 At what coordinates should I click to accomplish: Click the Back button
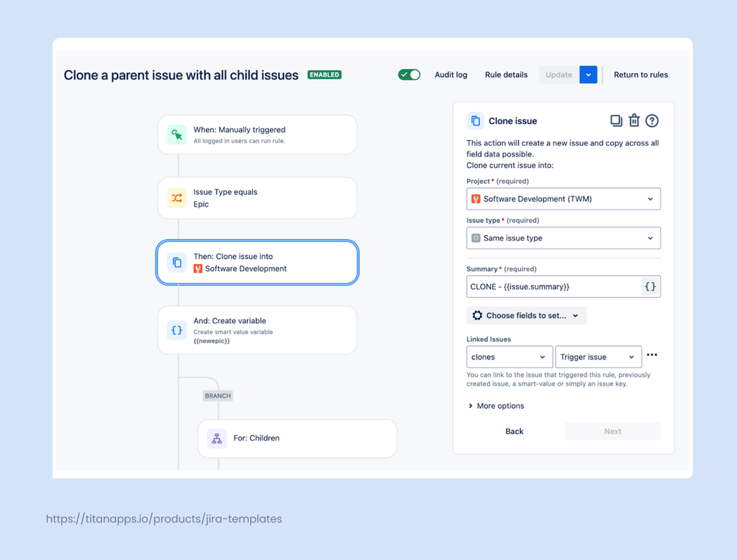[514, 432]
